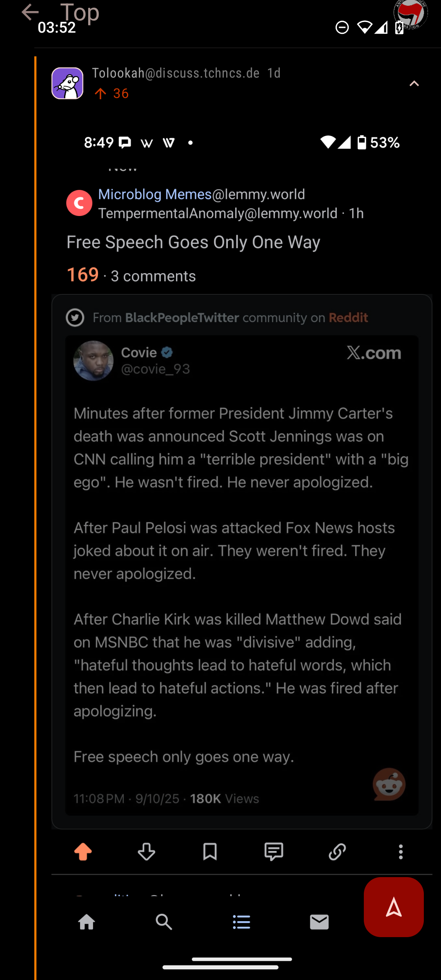Open the Search tab
441x980 pixels.
[164, 922]
